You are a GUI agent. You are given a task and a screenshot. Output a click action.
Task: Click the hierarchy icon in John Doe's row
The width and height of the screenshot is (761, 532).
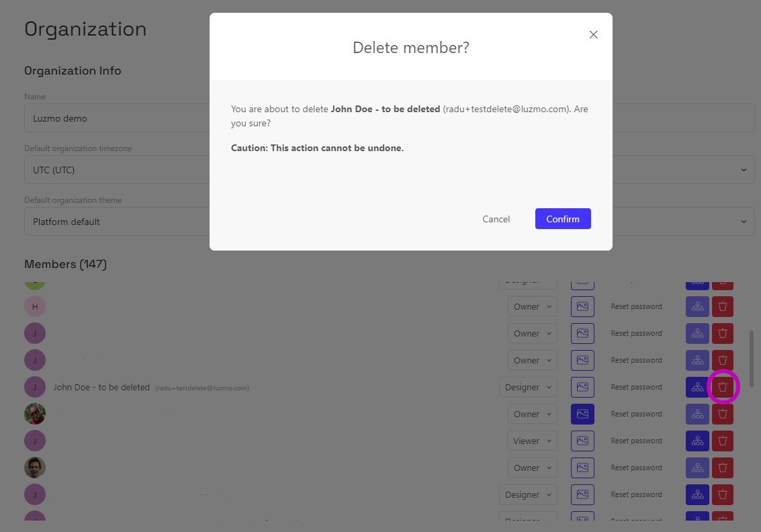click(697, 387)
